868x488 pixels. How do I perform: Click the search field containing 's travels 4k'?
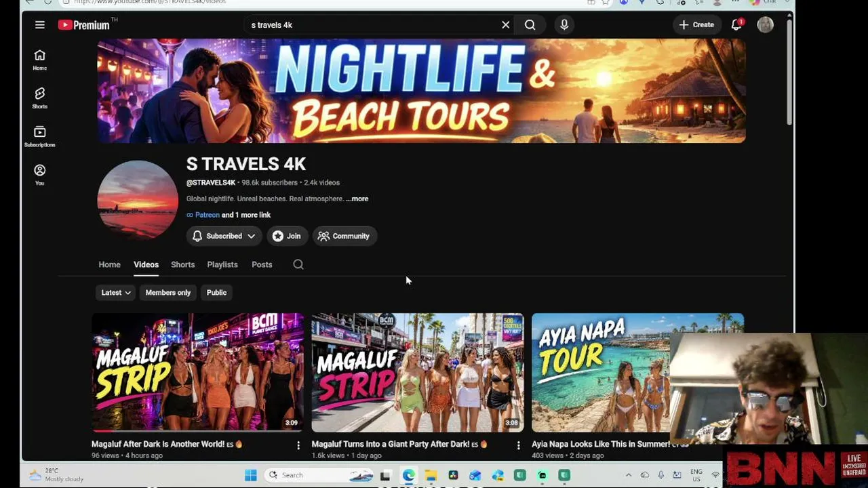373,25
